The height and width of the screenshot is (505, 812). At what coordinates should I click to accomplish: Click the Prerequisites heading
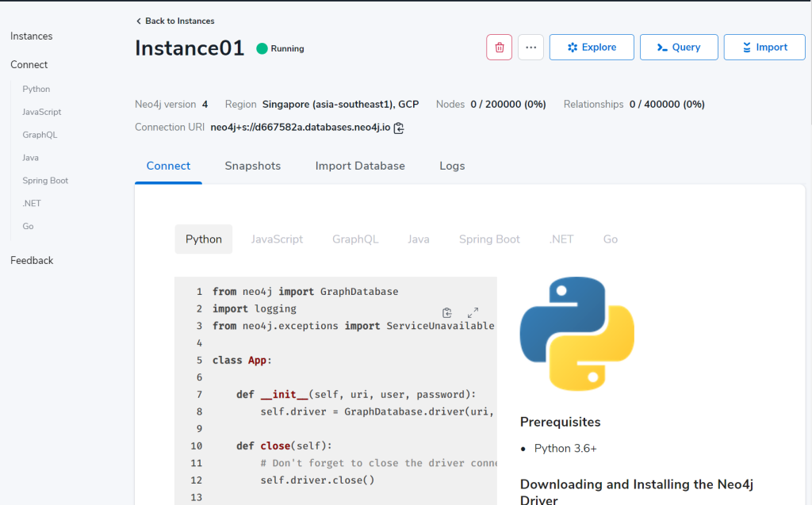click(x=561, y=422)
